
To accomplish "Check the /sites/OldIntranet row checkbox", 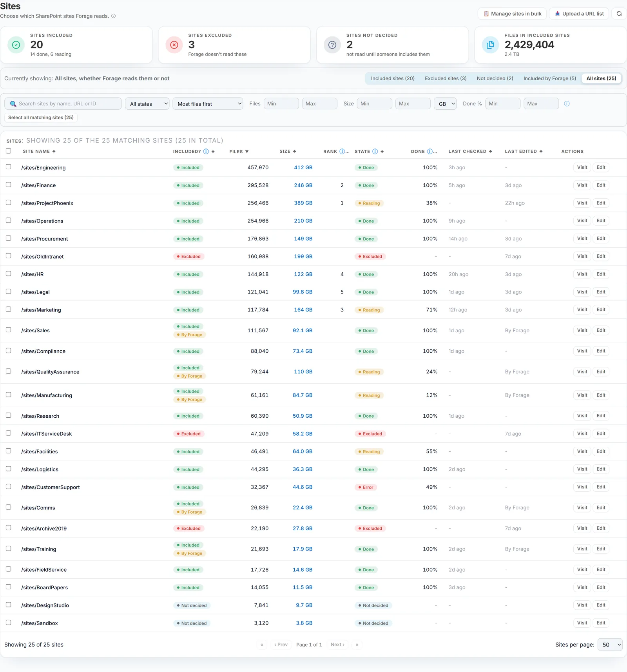I will pos(9,256).
